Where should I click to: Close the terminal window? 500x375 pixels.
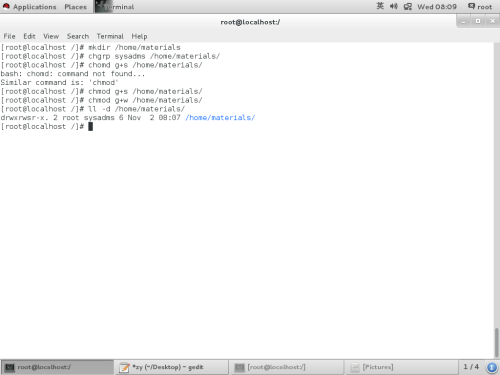493,21
